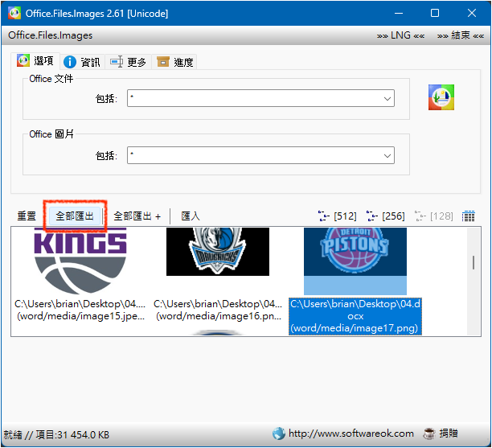Open the LNG language menu

point(400,35)
